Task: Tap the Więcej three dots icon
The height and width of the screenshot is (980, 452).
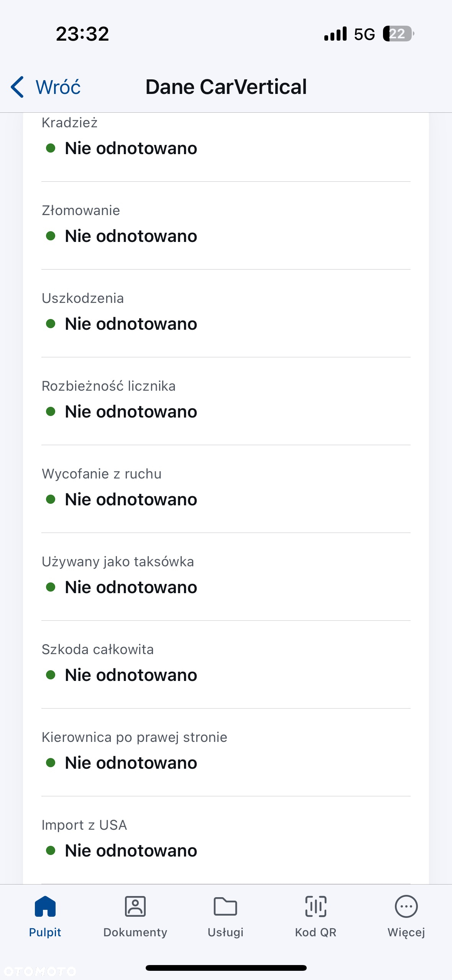Action: point(406,906)
